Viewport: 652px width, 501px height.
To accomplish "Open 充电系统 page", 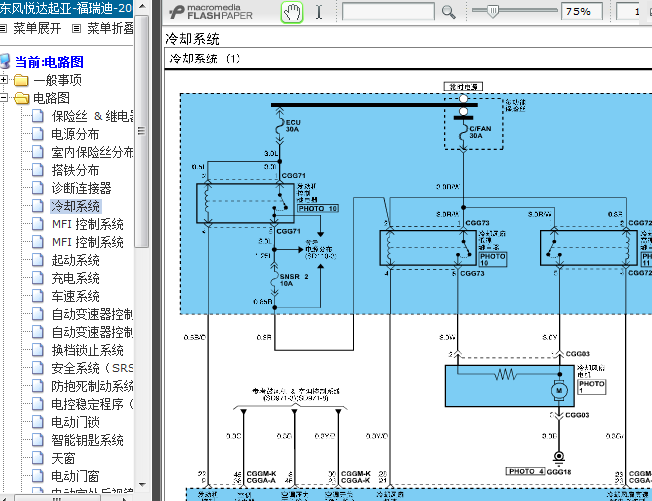I will (x=75, y=278).
